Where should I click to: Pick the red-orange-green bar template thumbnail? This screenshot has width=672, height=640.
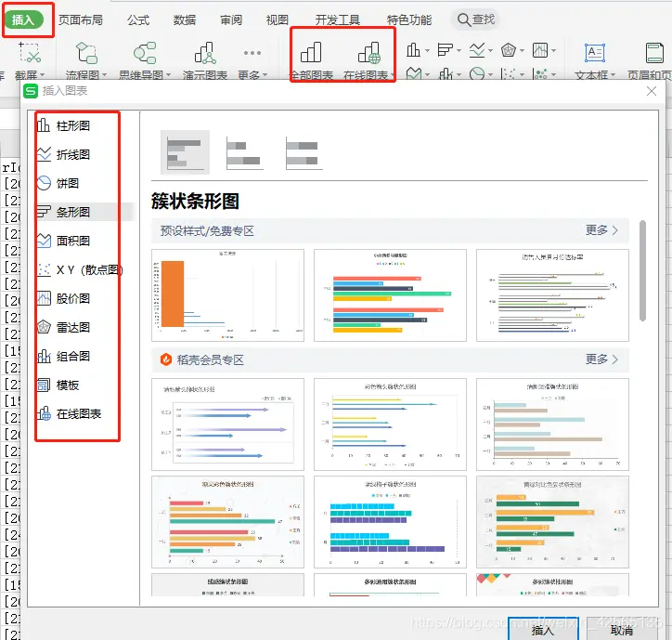pos(227,522)
